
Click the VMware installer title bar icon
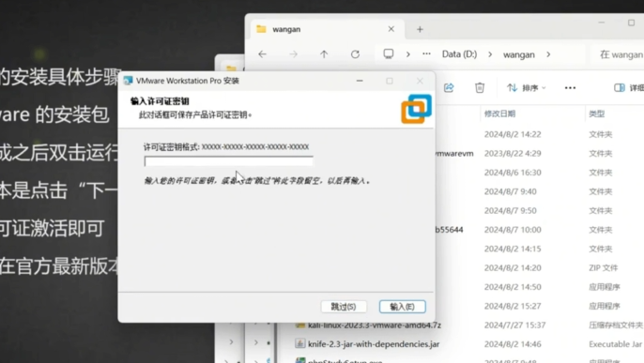[128, 81]
